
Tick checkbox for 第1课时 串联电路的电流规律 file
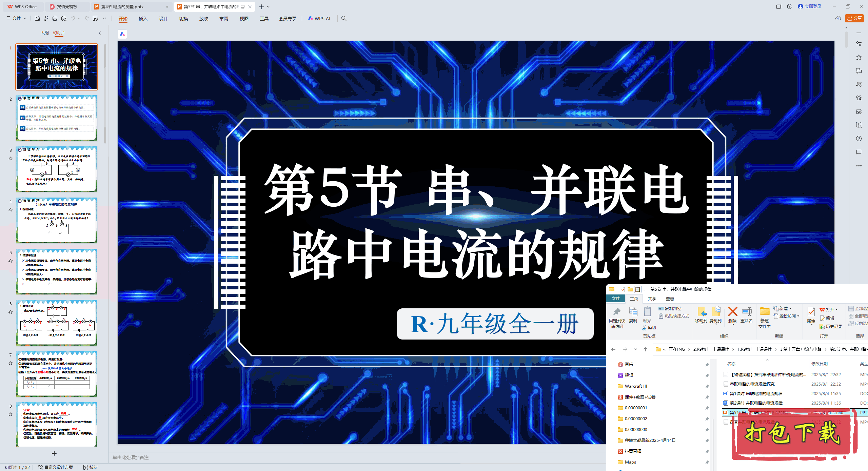[726, 393]
